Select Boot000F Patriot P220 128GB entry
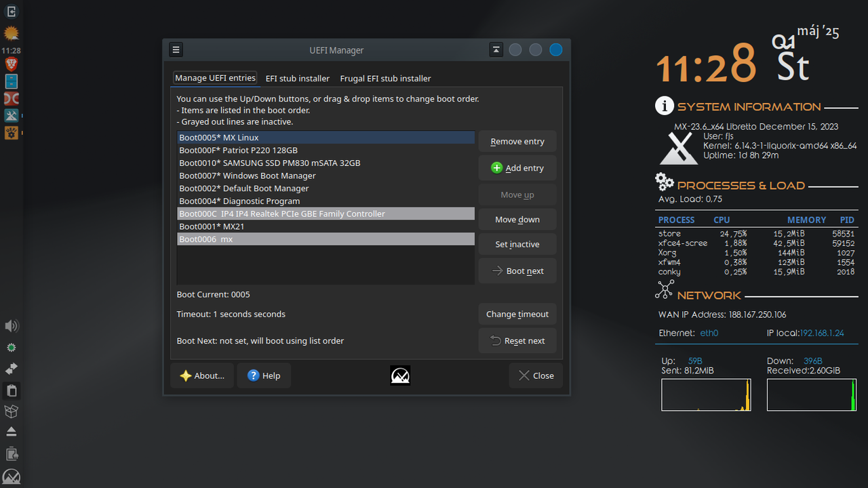The image size is (868, 488). 326,150
